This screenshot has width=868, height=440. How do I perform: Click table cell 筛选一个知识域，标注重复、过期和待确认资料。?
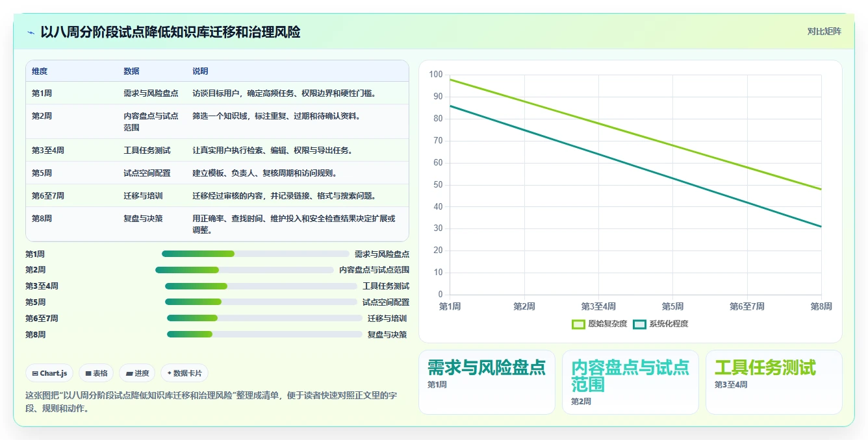[276, 116]
